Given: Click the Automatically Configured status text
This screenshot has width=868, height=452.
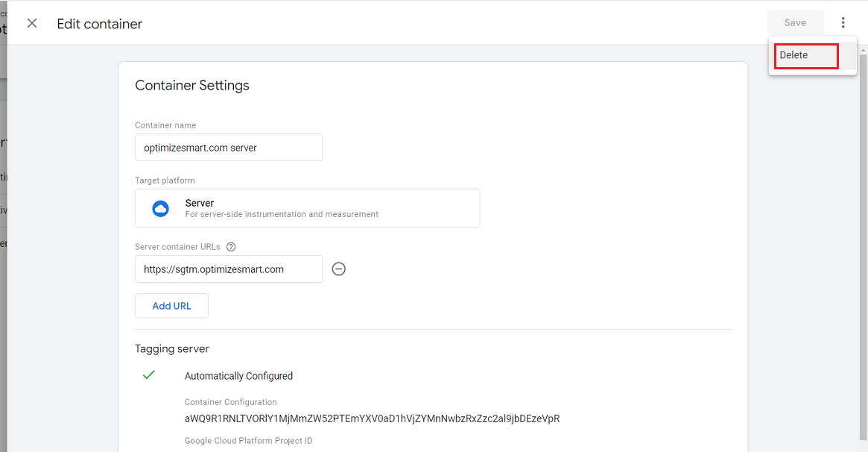Looking at the screenshot, I should (x=238, y=376).
